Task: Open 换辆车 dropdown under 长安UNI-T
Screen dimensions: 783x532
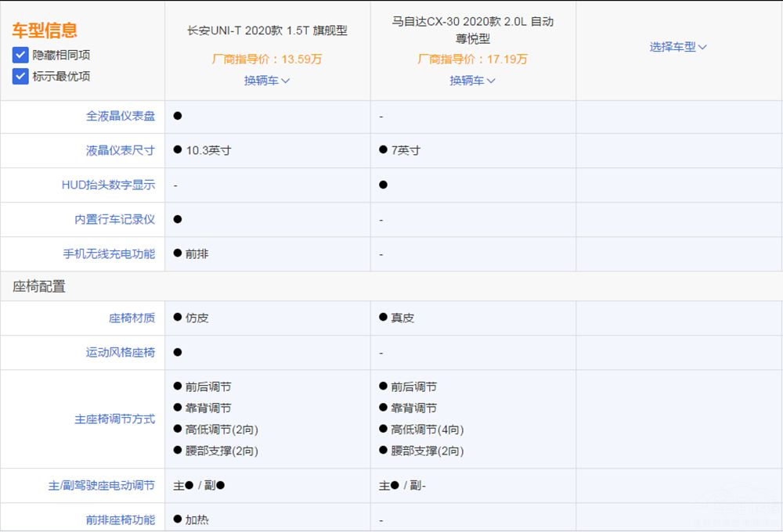Action: (267, 81)
